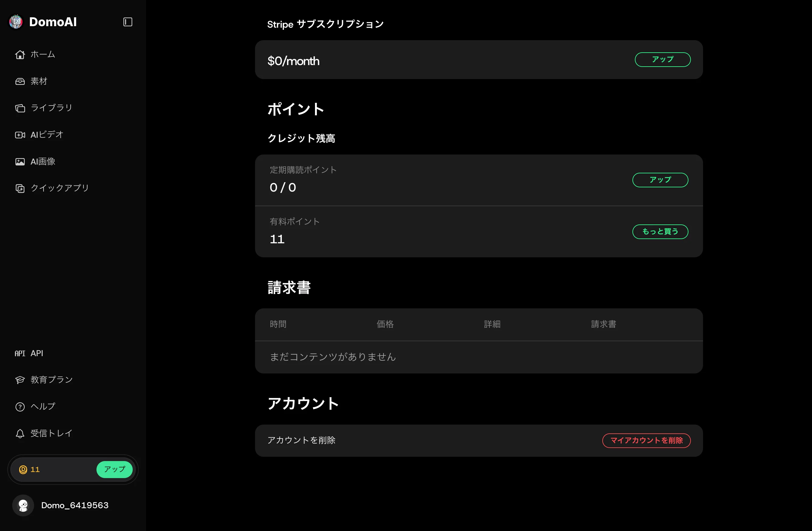
Task: Click the DomoAI robot logo icon
Action: 16,22
